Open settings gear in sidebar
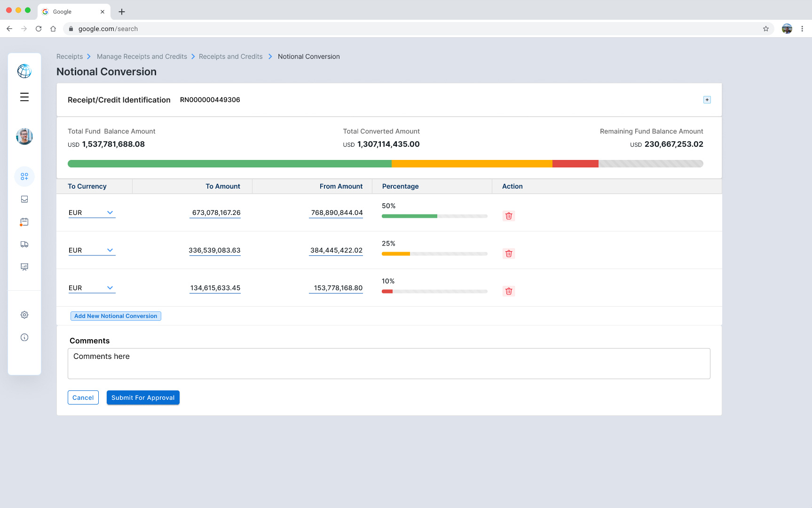 click(24, 315)
